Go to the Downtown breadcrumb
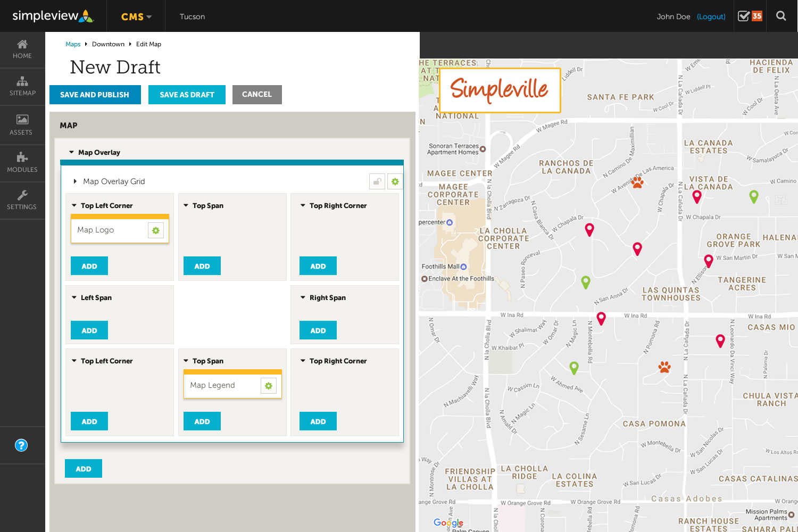Screen dimensions: 798x532 [108, 44]
